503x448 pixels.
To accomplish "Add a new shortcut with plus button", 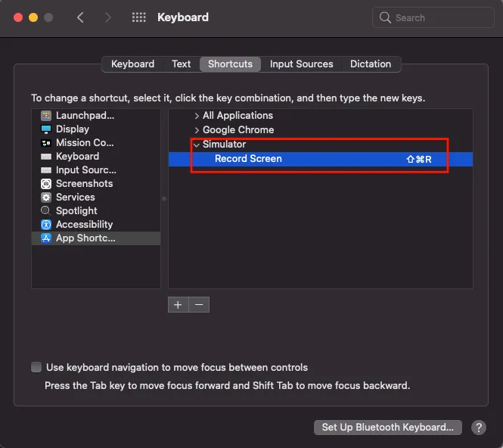I will [x=179, y=304].
